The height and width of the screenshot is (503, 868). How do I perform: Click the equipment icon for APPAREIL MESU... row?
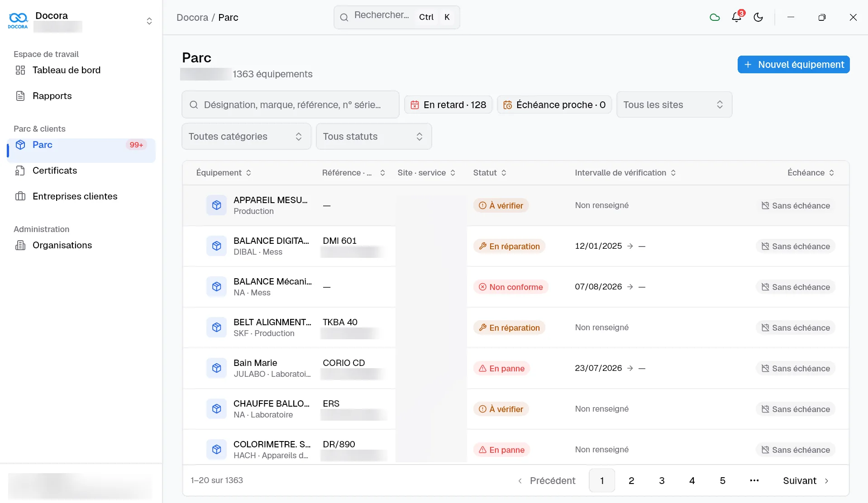[x=216, y=205]
